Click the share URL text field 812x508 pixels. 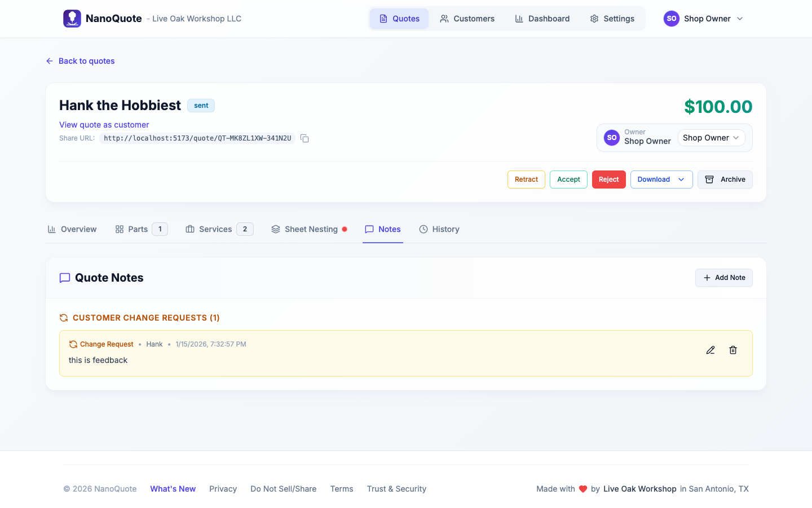click(x=197, y=138)
